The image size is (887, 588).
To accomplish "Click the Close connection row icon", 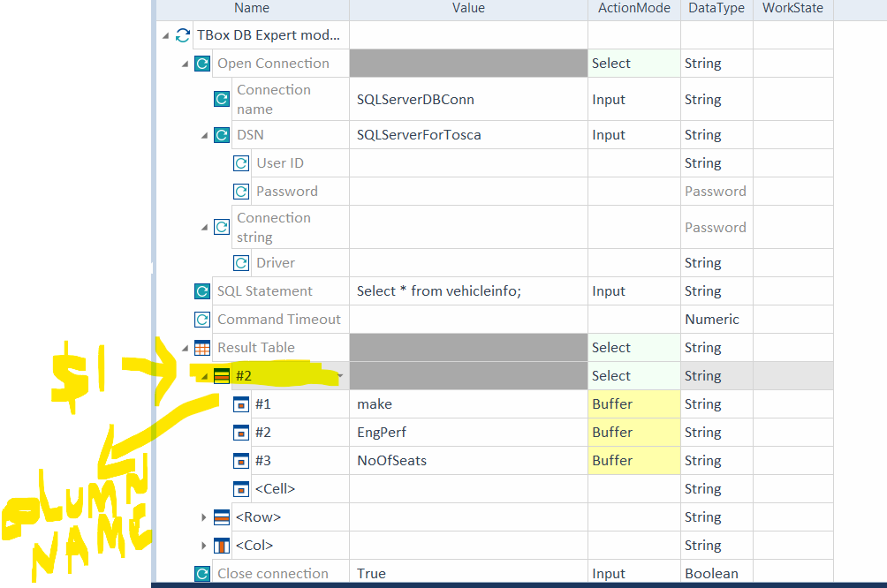I will [202, 574].
